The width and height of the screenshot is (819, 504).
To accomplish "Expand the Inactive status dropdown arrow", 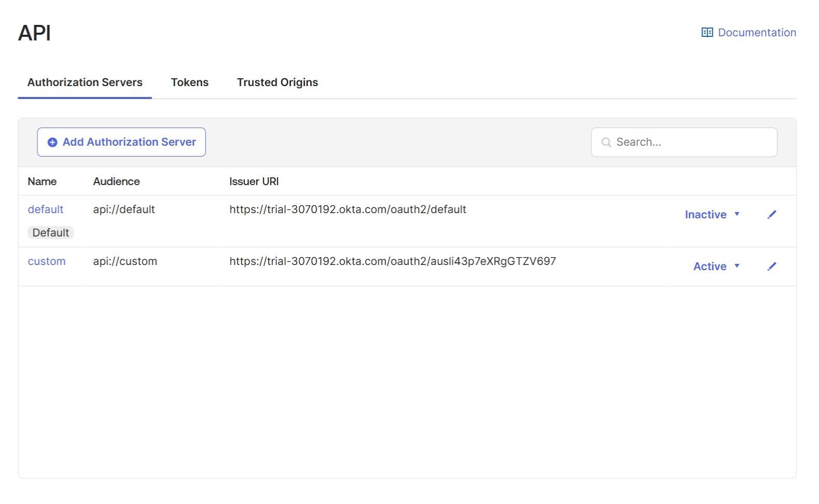I will (x=737, y=214).
